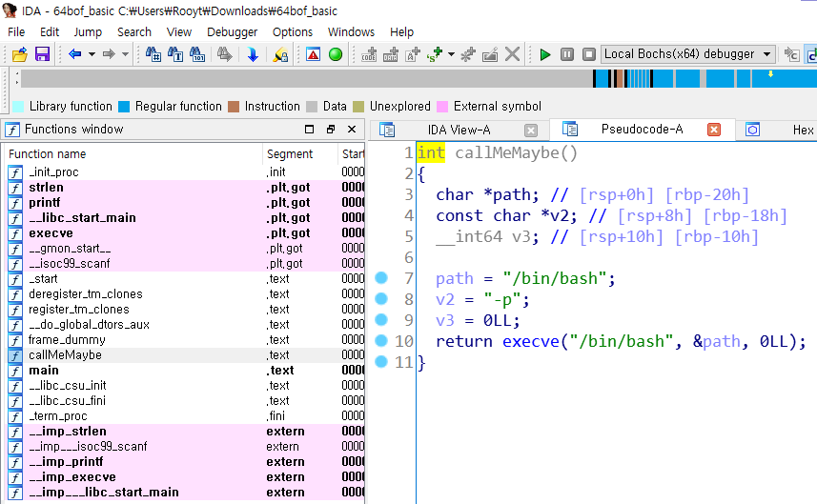Click the blue down-arrow jump icon
Image resolution: width=817 pixels, height=504 pixels.
[253, 54]
